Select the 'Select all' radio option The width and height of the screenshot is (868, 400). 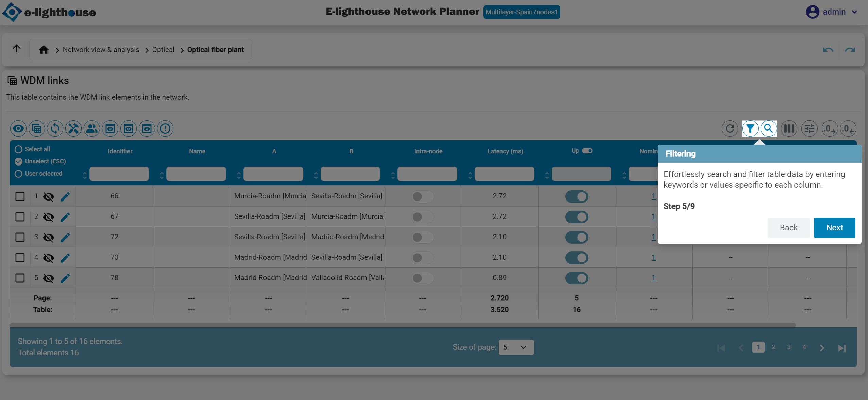[18, 149]
